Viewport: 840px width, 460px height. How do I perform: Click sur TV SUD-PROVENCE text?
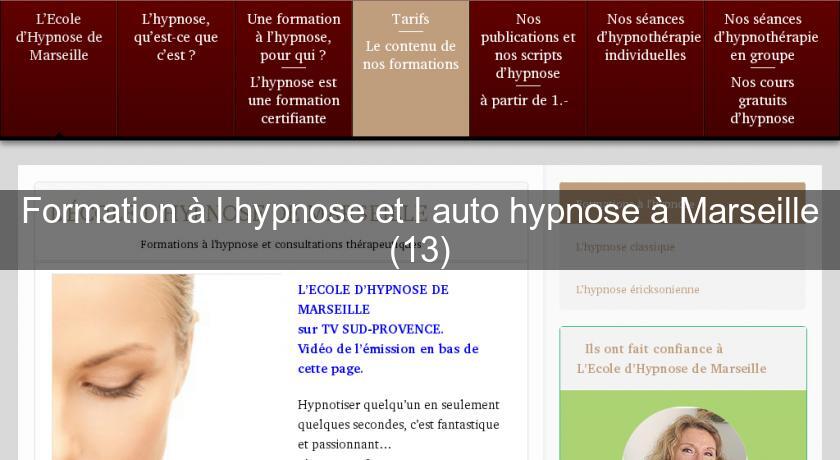(x=370, y=329)
